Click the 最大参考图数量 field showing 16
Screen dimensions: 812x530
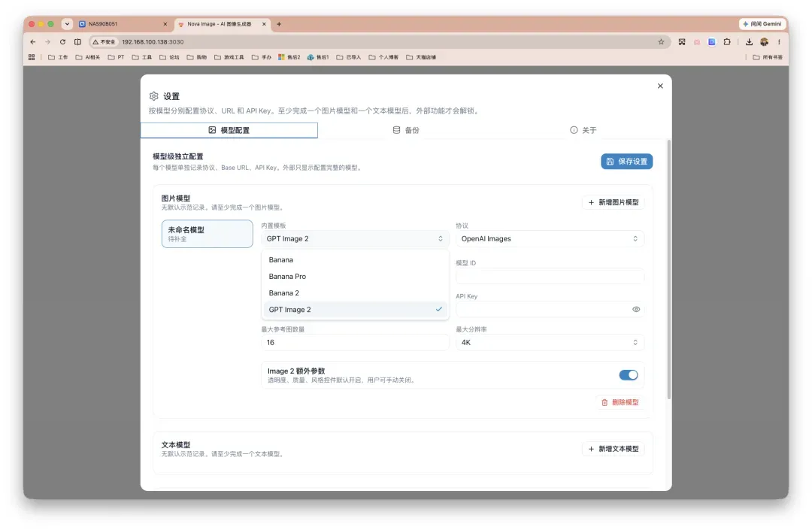coord(355,343)
